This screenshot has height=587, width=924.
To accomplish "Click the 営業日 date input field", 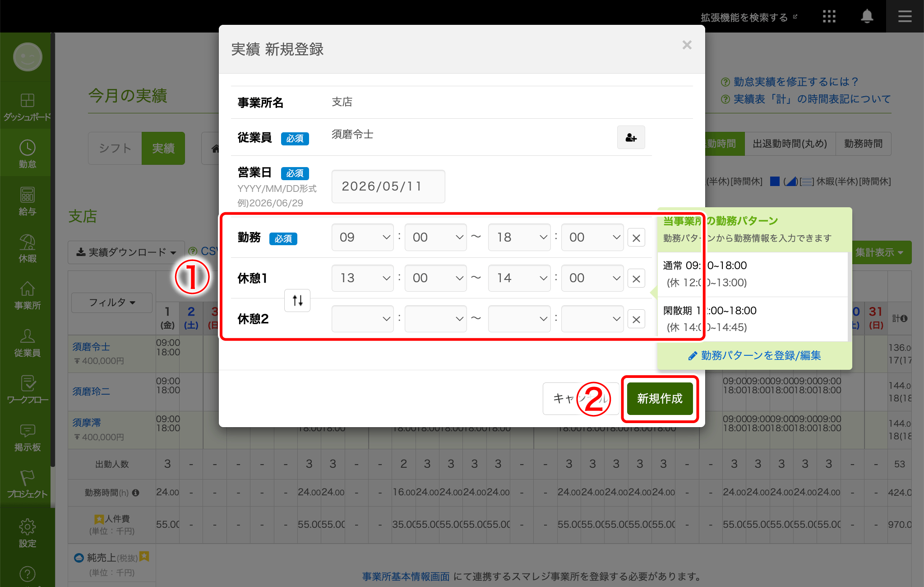I will (388, 186).
